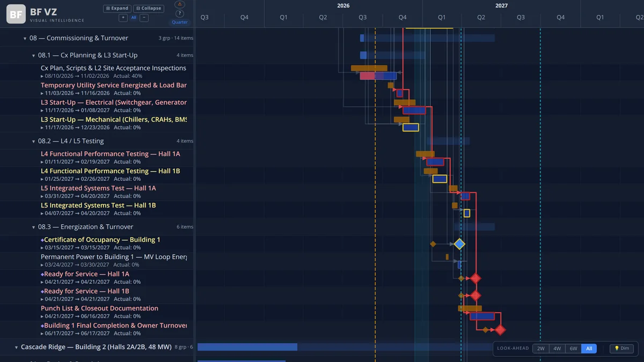644x362 pixels.
Task: Open the question mark help button
Action: point(180,13)
